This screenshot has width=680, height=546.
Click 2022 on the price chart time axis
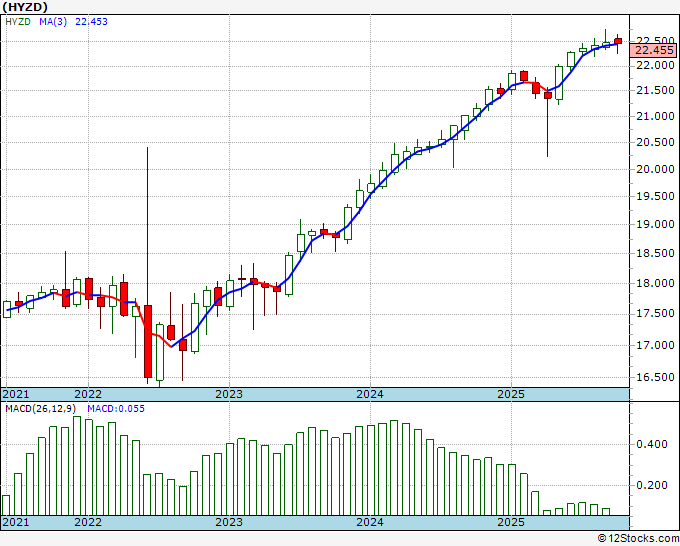pos(88,394)
